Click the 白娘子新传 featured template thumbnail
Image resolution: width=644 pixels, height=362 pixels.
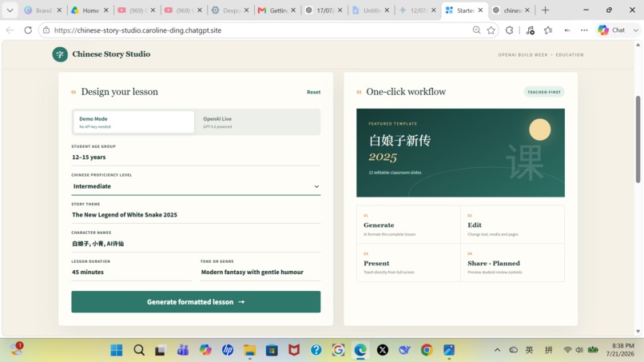click(x=460, y=153)
